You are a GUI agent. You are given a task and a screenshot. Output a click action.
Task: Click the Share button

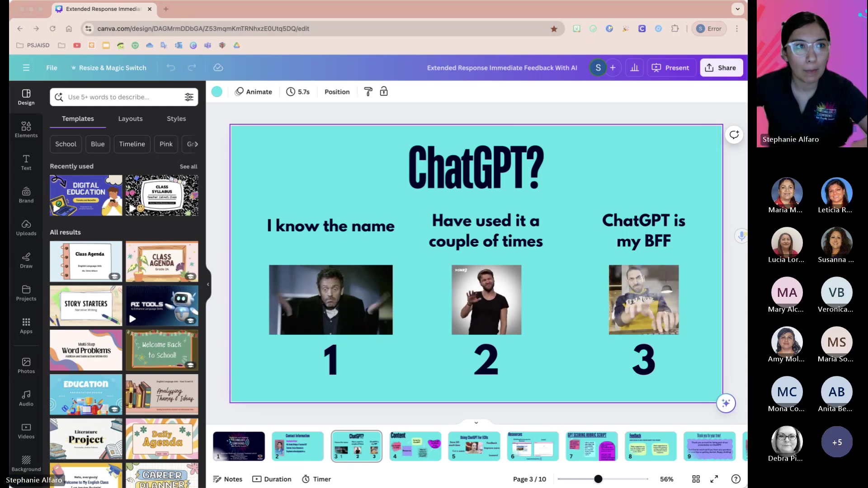click(721, 67)
